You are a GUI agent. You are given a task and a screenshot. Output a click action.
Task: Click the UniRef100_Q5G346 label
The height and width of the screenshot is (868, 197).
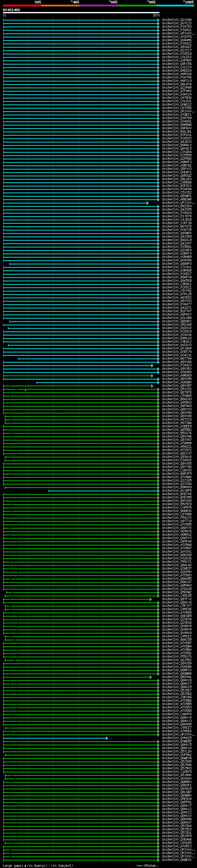point(177,325)
